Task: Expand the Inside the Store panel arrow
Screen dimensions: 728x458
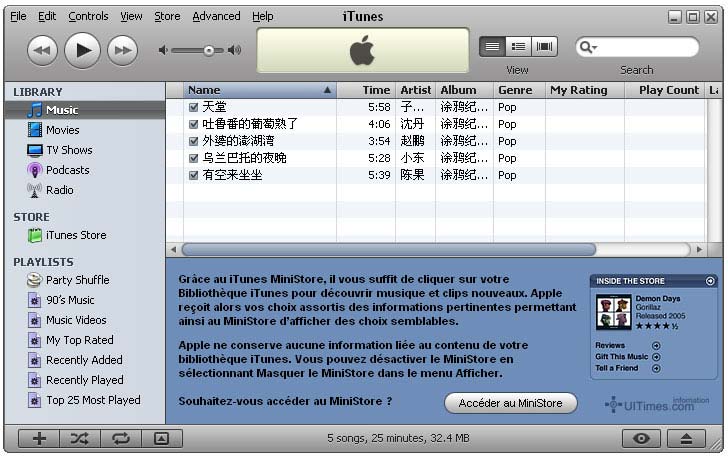Action: tap(710, 281)
